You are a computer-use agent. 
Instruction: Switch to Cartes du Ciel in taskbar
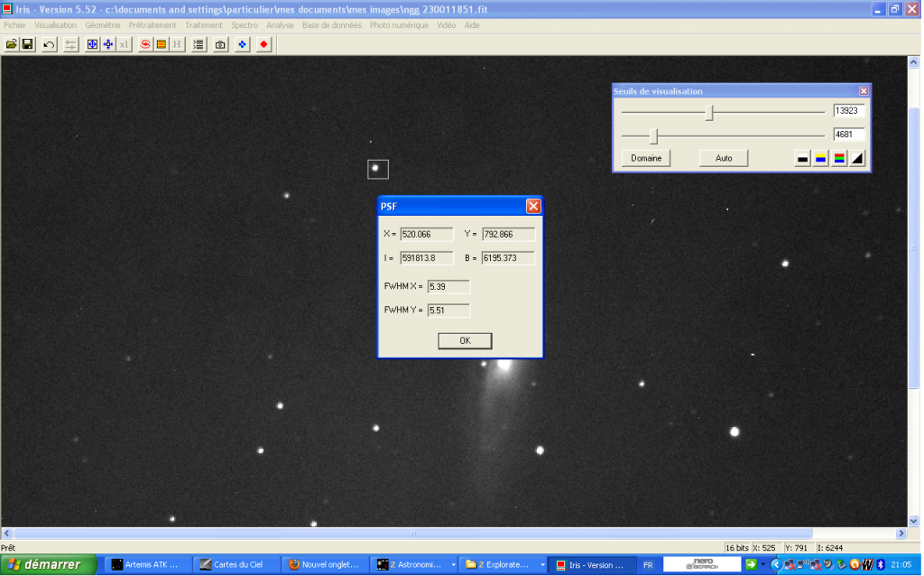click(236, 564)
